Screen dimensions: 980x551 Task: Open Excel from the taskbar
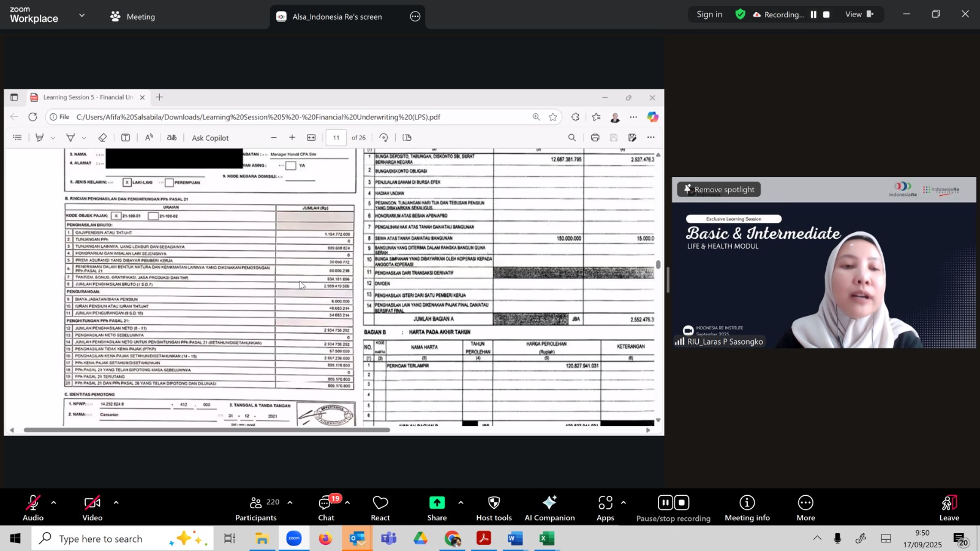tap(546, 539)
